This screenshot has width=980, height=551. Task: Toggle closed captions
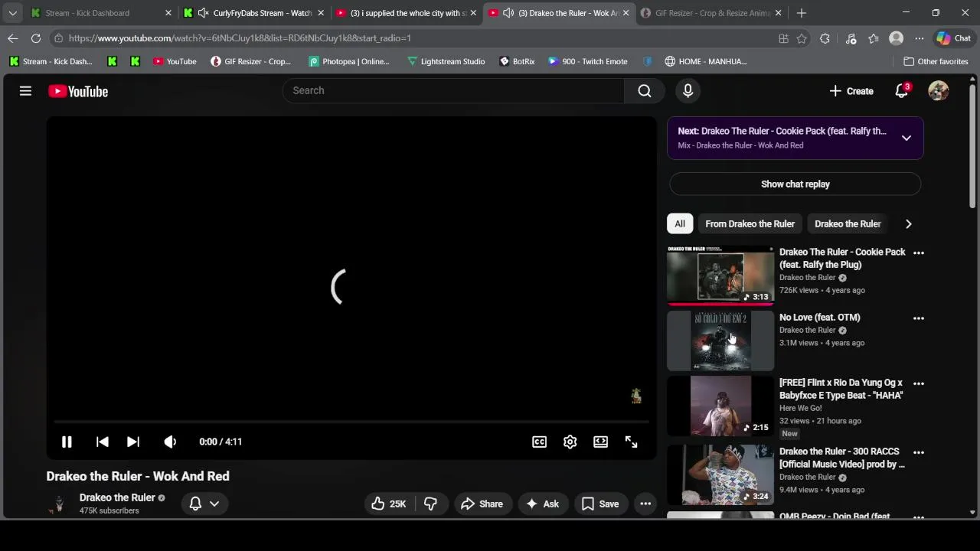tap(539, 442)
